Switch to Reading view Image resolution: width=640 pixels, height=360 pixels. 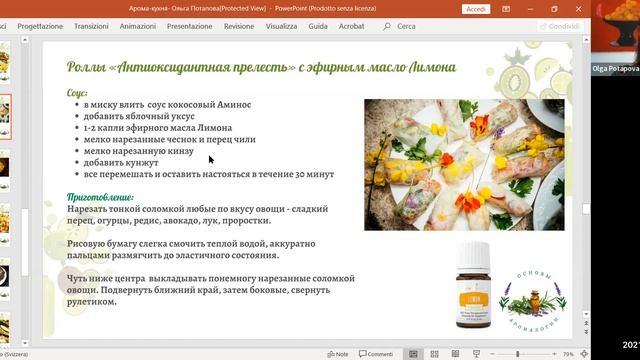455,354
